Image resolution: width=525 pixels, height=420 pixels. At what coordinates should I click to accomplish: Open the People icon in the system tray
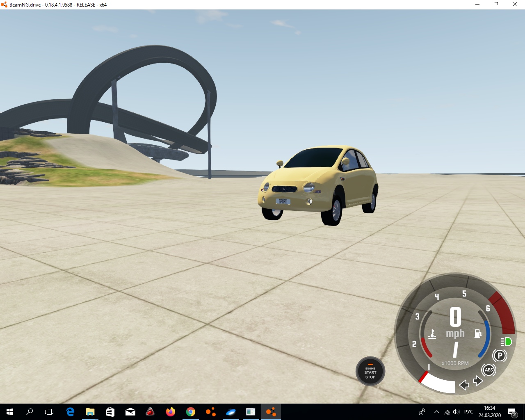coord(422,412)
